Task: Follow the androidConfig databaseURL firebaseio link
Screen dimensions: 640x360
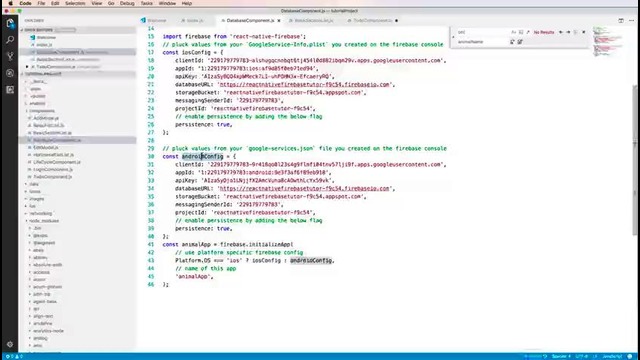Action: click(x=304, y=189)
